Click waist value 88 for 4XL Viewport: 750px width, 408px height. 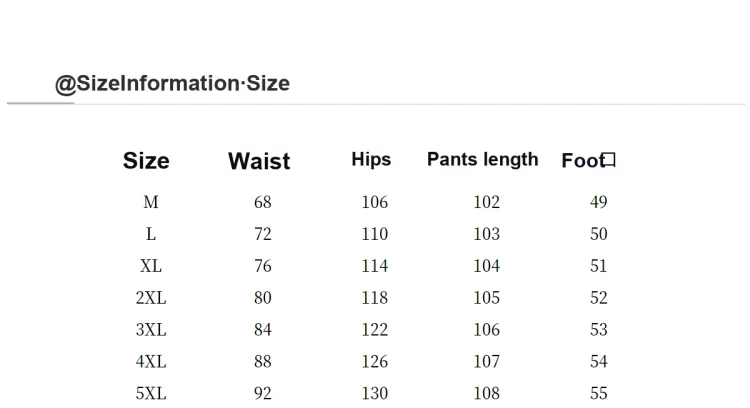click(263, 362)
